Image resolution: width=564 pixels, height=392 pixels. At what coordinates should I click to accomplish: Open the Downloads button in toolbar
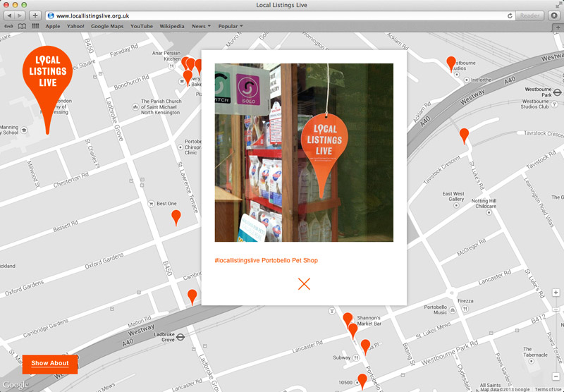coord(554,16)
